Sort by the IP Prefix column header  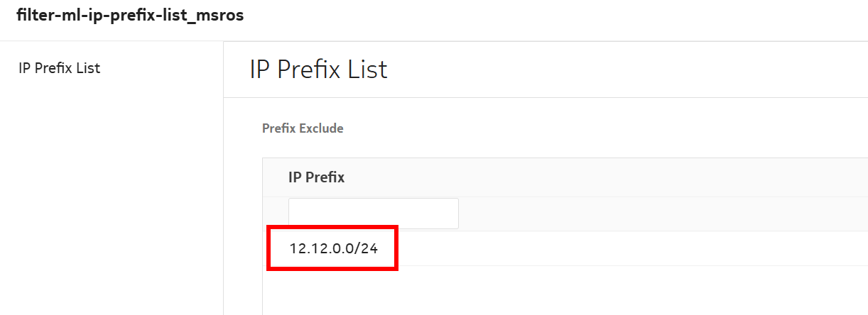coord(316,177)
